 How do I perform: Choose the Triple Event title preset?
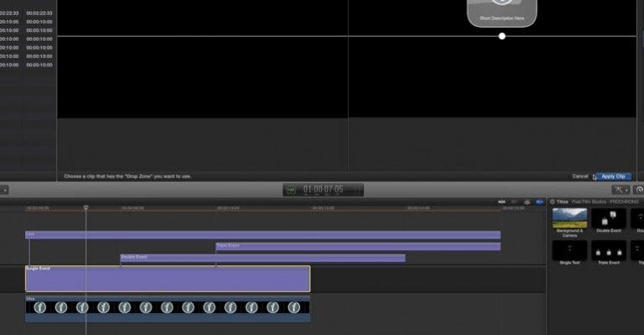(x=609, y=250)
